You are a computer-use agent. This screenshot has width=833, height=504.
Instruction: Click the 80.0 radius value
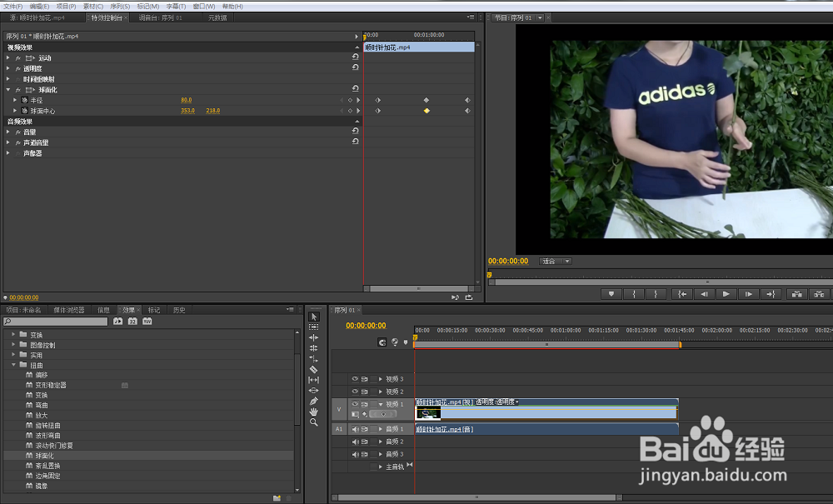(x=187, y=100)
